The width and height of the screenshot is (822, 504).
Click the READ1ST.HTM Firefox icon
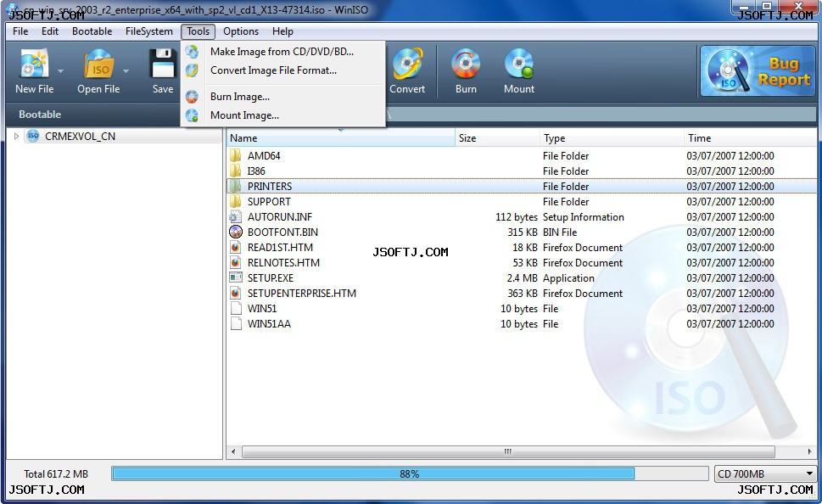click(236, 247)
